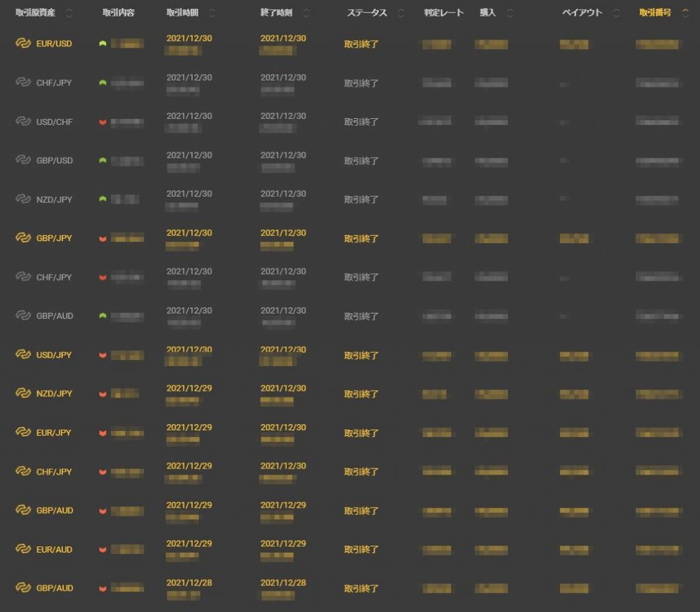Click green up arrow in GBP/USD row
700x612 pixels.
coord(103,161)
